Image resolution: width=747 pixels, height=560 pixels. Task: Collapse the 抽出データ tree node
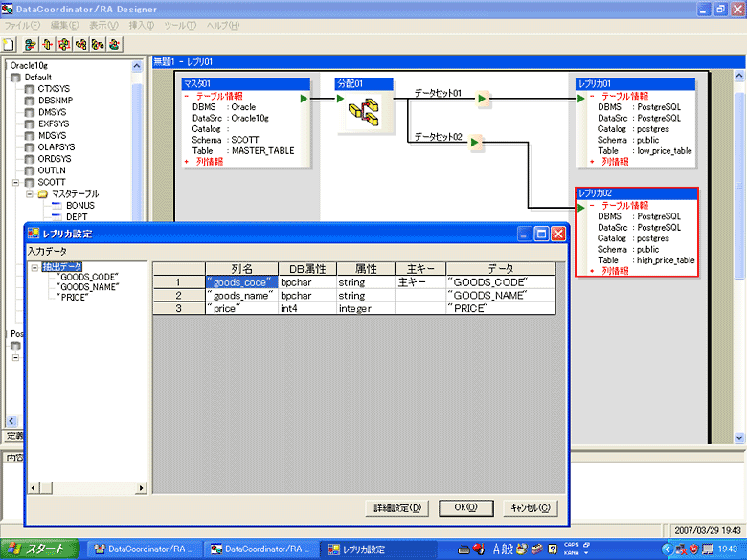[34, 267]
